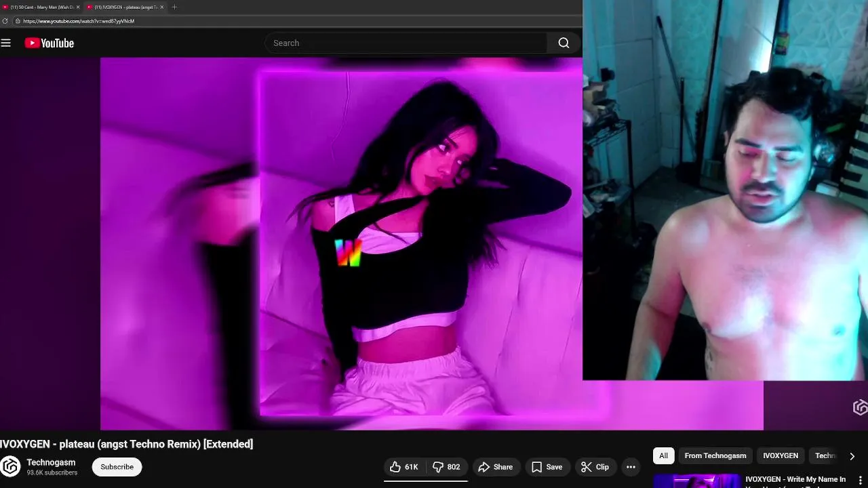Viewport: 868px width, 488px height.
Task: Go to YouTube home via logo
Action: [x=49, y=43]
